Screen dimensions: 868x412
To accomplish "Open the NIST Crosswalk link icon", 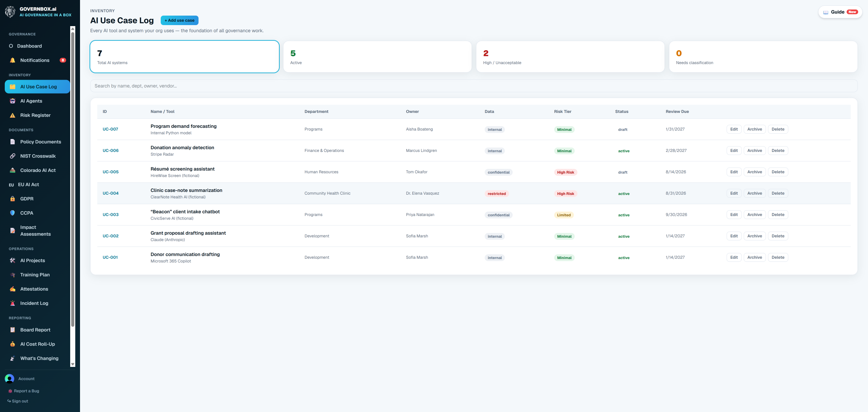I will point(13,156).
